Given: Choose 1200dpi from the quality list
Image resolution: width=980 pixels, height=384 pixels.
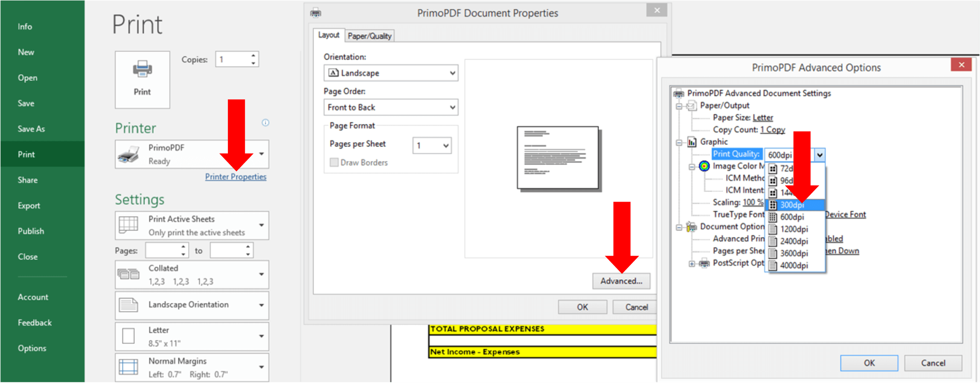Looking at the screenshot, I should tap(796, 229).
